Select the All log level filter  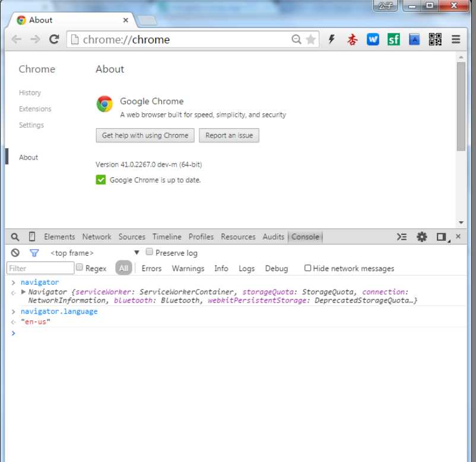[x=123, y=268]
